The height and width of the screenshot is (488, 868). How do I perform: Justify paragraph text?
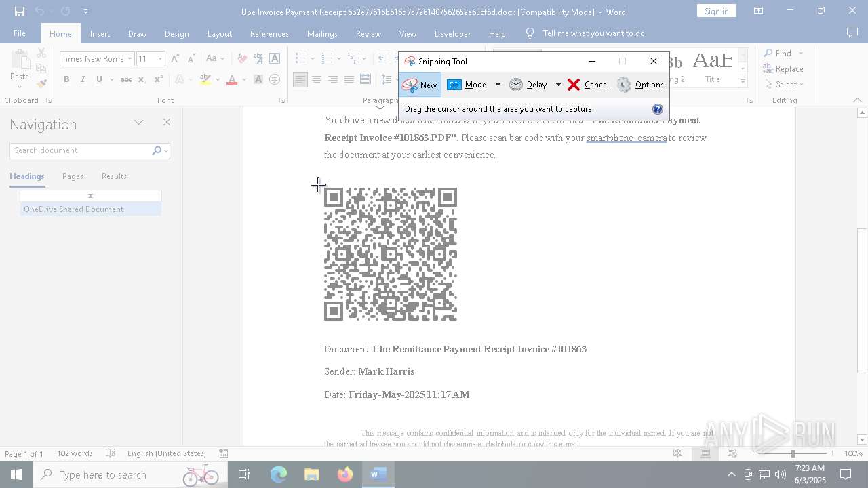[x=349, y=80]
